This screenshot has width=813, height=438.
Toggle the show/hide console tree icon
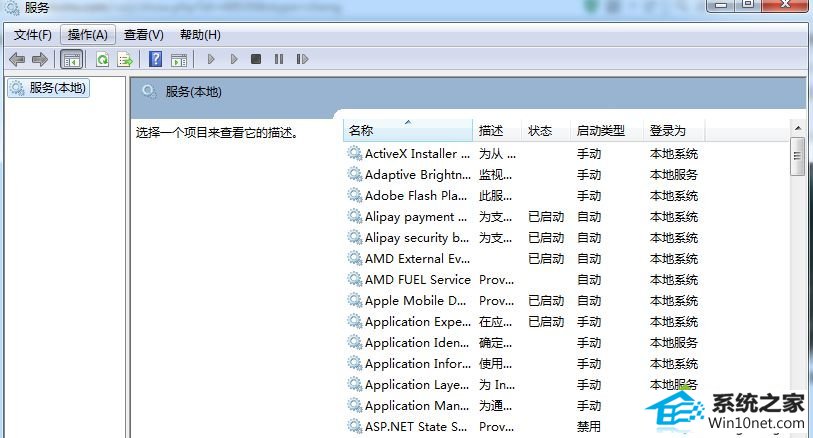tap(72, 59)
